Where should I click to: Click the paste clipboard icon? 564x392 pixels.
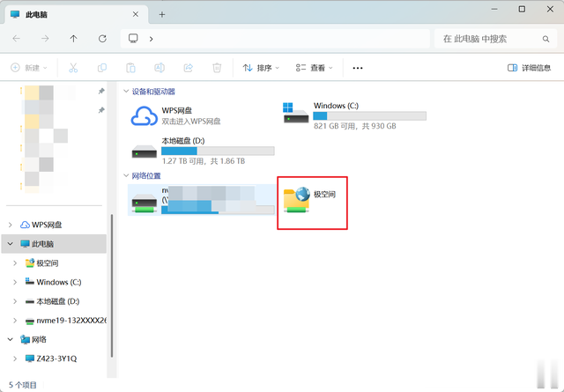tap(130, 68)
